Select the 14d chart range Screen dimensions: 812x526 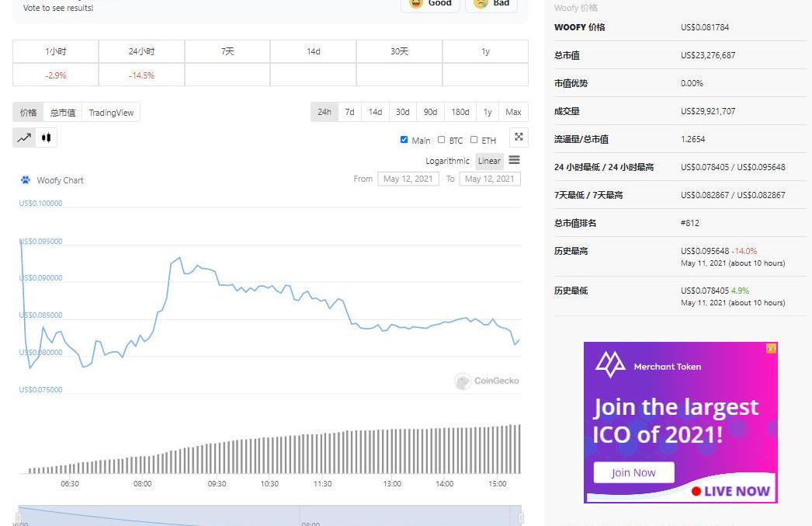pyautogui.click(x=375, y=112)
